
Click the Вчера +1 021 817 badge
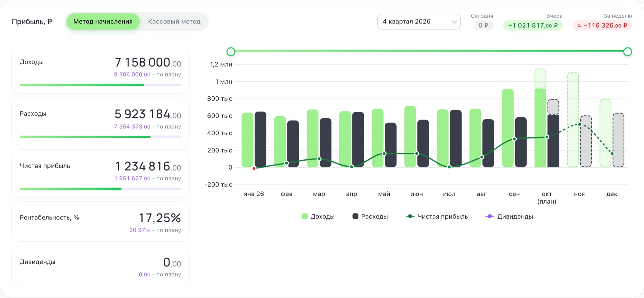coord(533,25)
